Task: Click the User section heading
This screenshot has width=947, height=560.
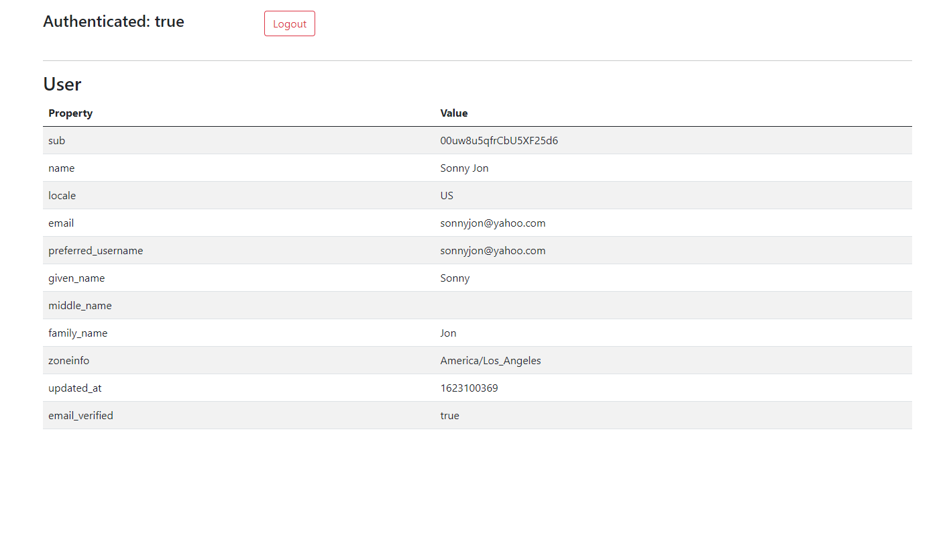Action: tap(62, 84)
